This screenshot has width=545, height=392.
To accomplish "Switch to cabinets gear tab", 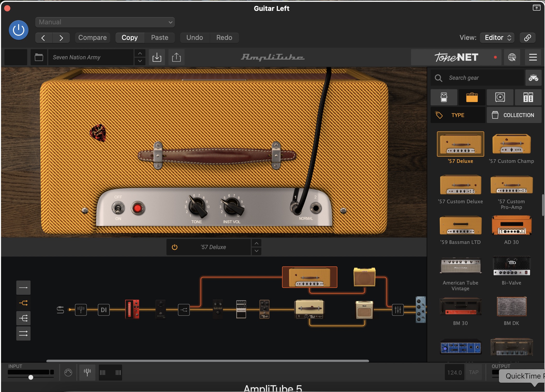I will pos(500,97).
